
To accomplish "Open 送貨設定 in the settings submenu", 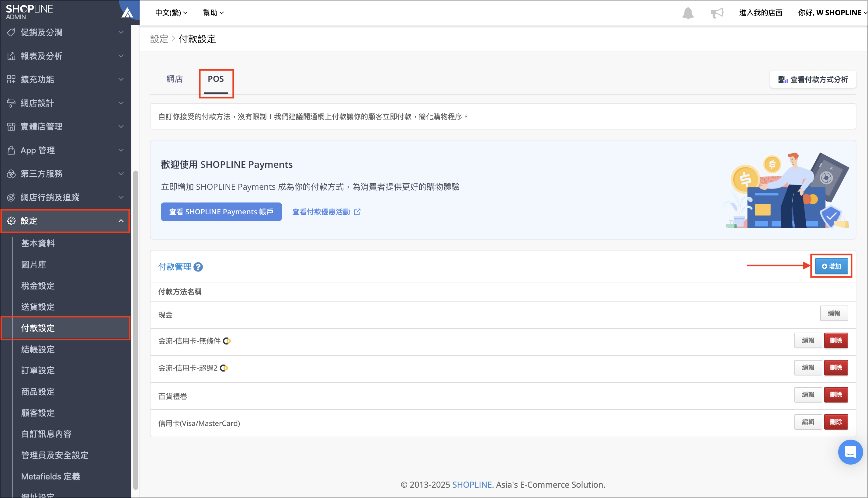I will click(38, 307).
